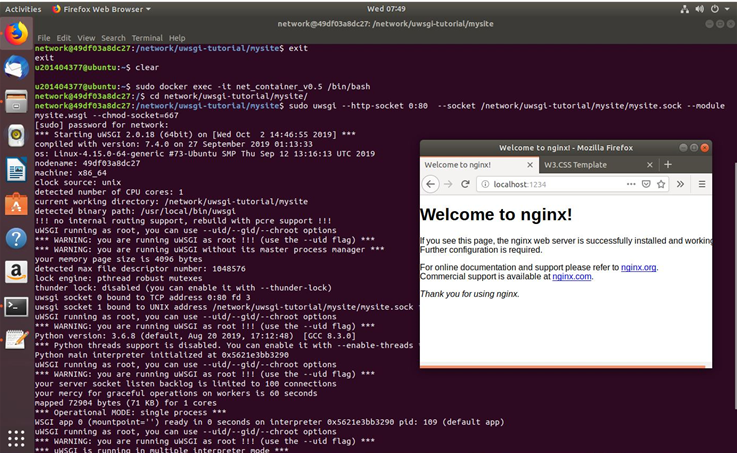Open page actions three-dot menu
Viewport: 738px width, 453px height.
click(x=631, y=184)
